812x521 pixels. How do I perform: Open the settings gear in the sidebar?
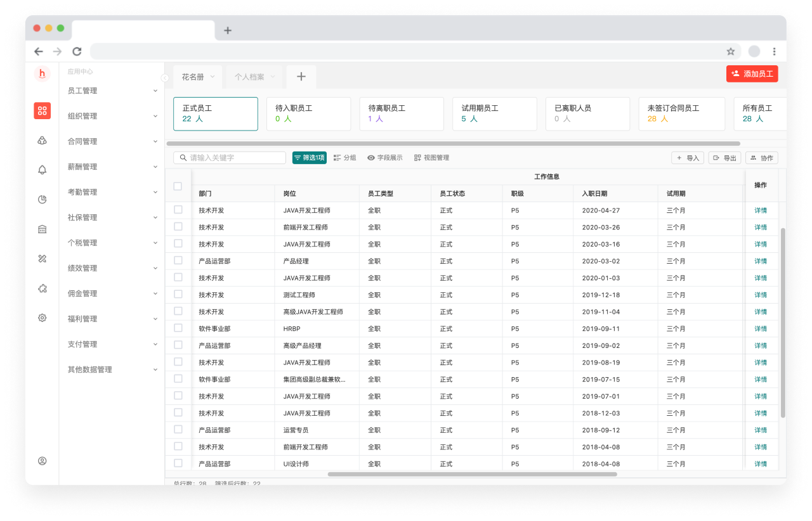pos(43,318)
